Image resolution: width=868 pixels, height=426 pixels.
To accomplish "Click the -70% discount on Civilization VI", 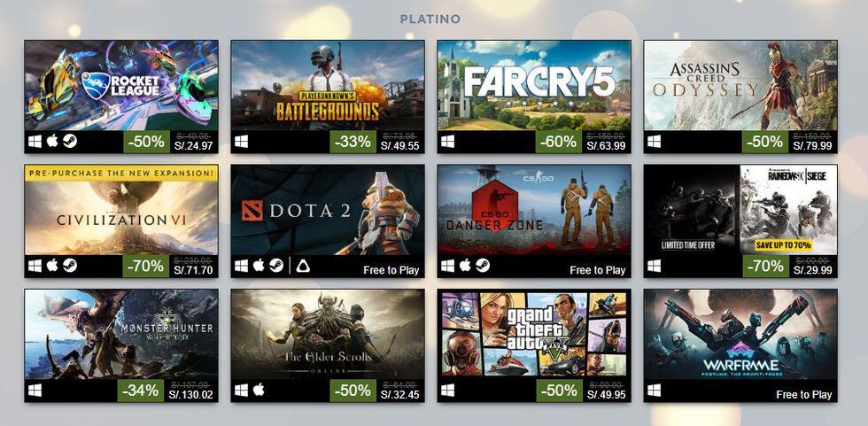I will (x=145, y=267).
